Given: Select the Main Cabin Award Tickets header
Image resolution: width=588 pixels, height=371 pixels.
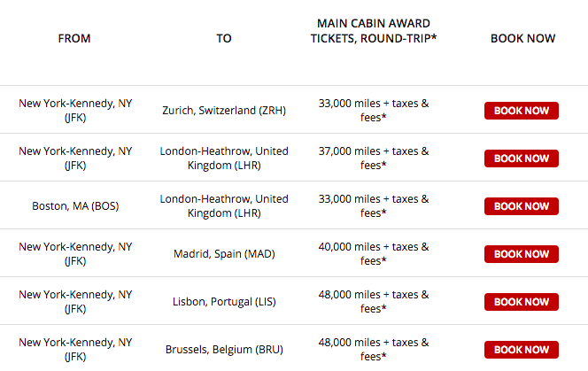Looking at the screenshot, I should (374, 31).
